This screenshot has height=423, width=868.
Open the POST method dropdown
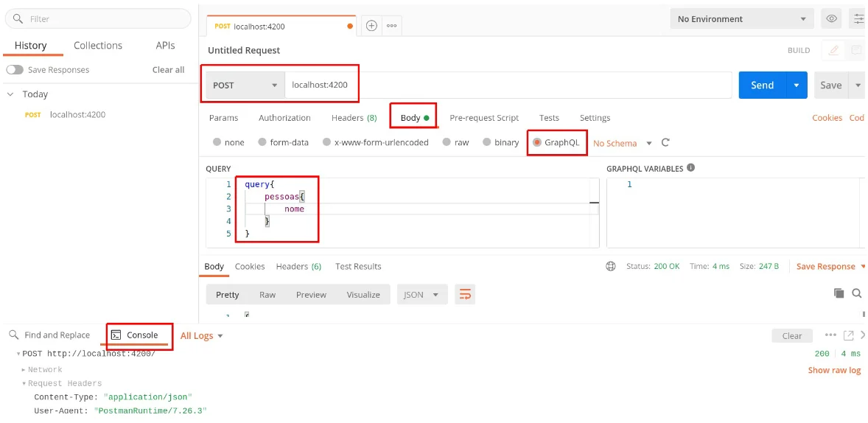[245, 85]
